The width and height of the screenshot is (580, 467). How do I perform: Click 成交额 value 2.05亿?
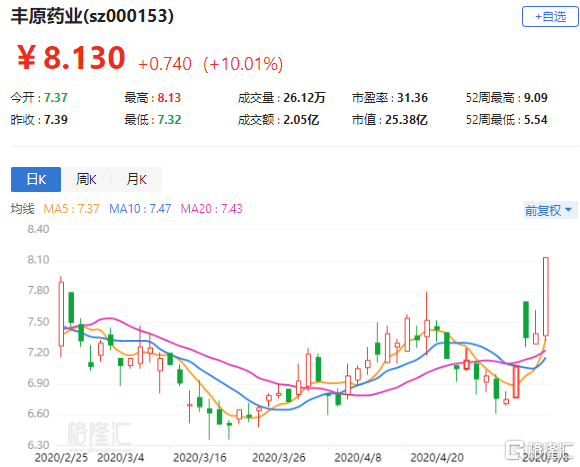coord(301,120)
